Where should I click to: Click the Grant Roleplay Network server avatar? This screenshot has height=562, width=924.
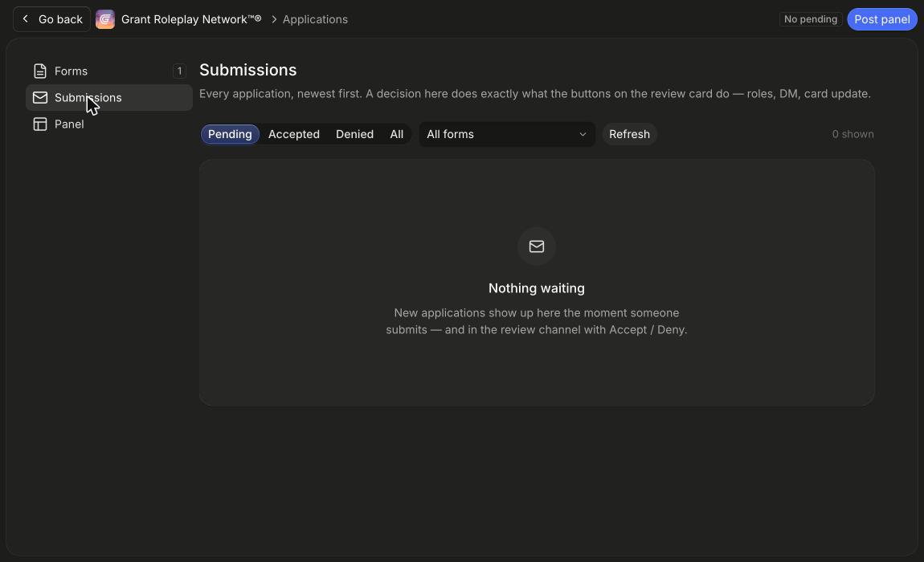pyautogui.click(x=105, y=19)
